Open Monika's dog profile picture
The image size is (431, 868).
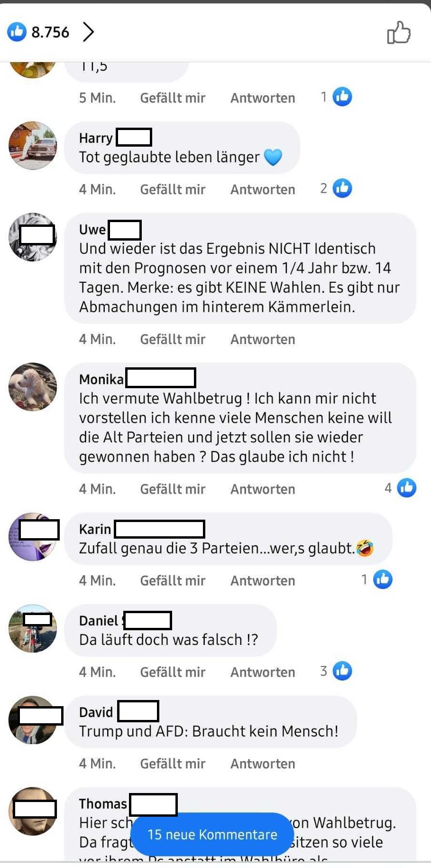(x=33, y=387)
